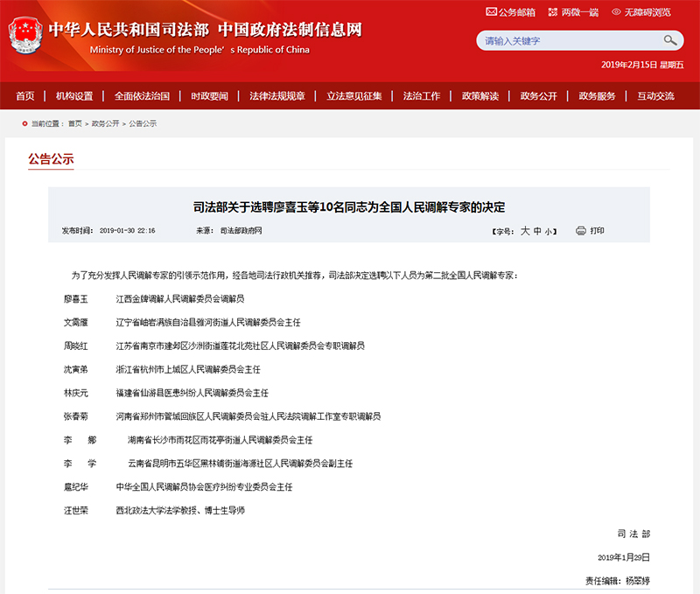700x594 pixels.
Task: Click the printer icon beside 打印
Action: (580, 231)
